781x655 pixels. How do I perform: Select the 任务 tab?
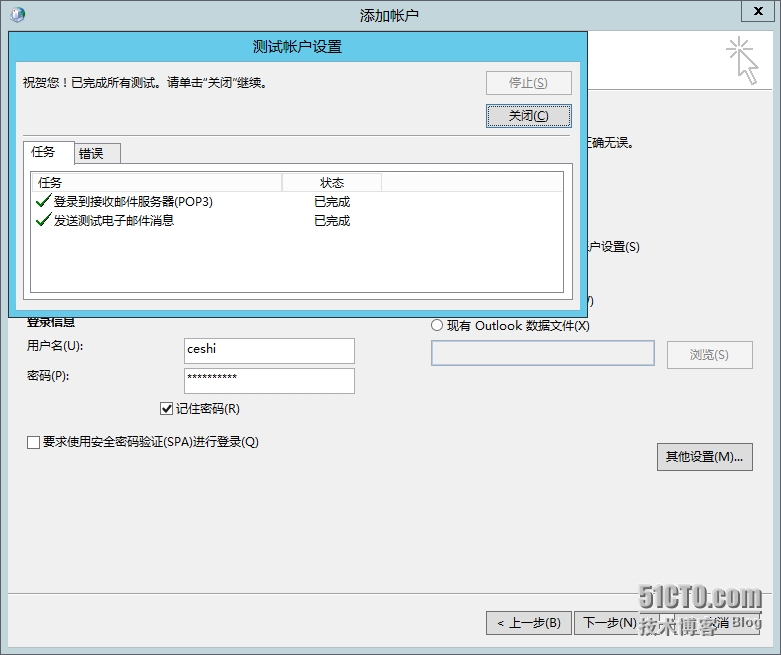pos(44,152)
